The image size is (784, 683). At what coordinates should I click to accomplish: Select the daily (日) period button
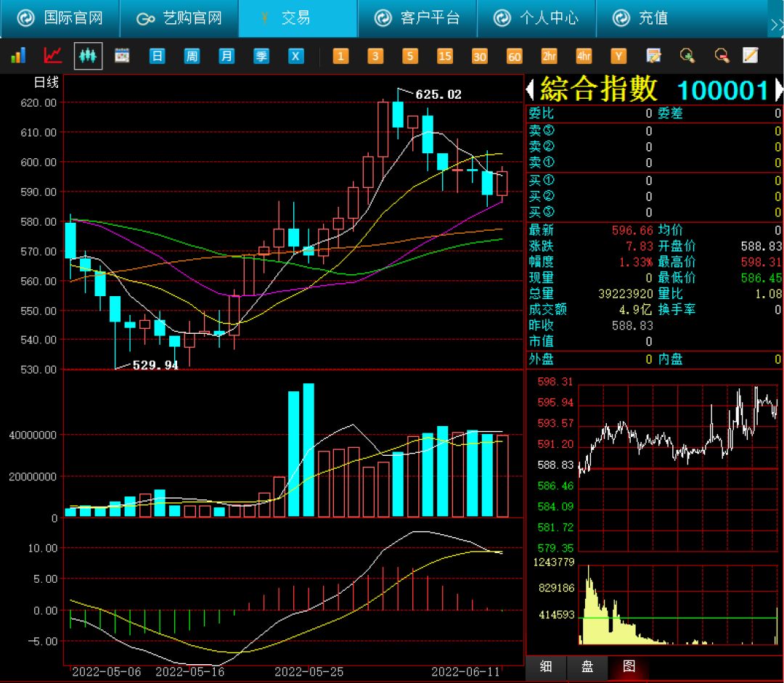pyautogui.click(x=157, y=56)
